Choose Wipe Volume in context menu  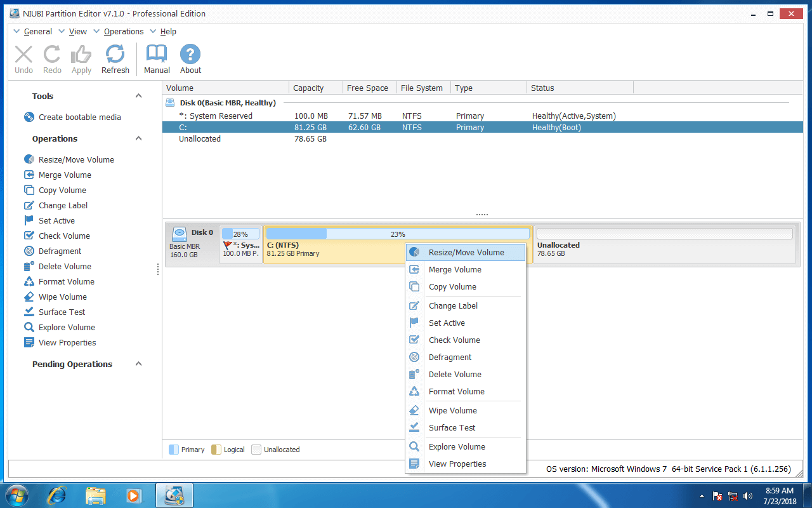coord(466,410)
